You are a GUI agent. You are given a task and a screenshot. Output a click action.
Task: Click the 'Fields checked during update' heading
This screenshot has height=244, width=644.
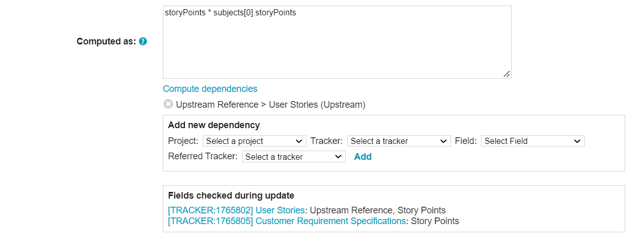pos(231,196)
